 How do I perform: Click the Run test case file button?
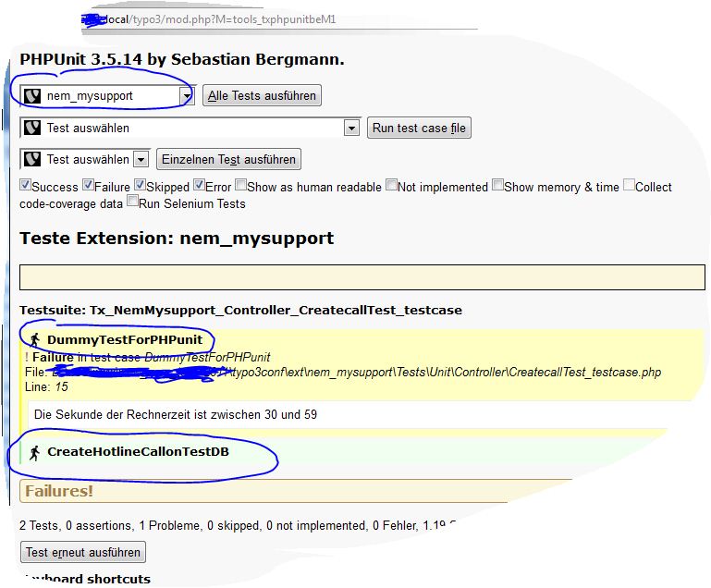419,128
